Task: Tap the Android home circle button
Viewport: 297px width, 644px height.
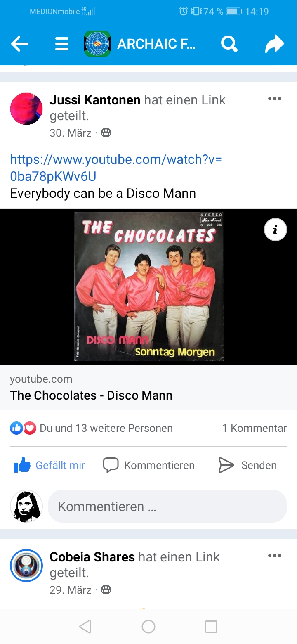Action: [148, 627]
